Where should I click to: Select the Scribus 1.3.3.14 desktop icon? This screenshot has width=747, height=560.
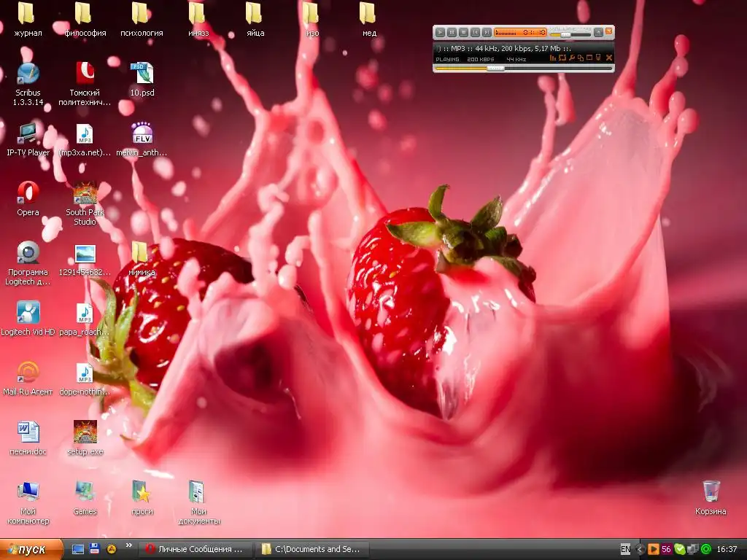28,74
